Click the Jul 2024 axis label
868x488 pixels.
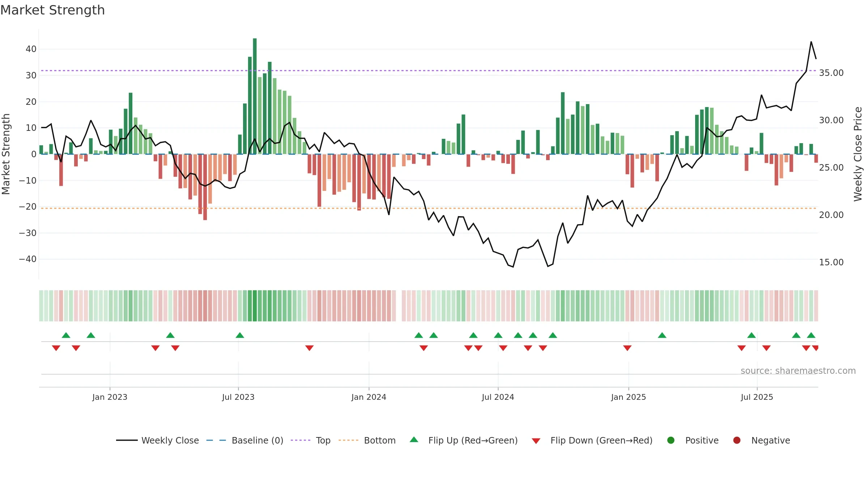click(x=498, y=397)
